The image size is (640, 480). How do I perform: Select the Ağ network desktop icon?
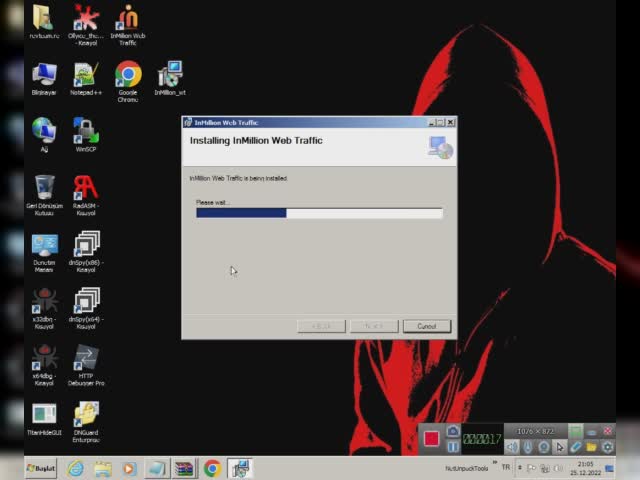pyautogui.click(x=44, y=134)
